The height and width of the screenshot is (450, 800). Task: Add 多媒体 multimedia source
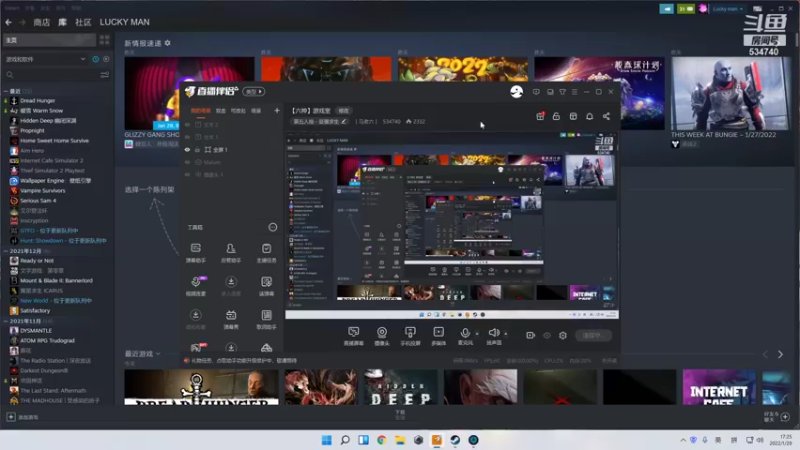[x=438, y=336]
